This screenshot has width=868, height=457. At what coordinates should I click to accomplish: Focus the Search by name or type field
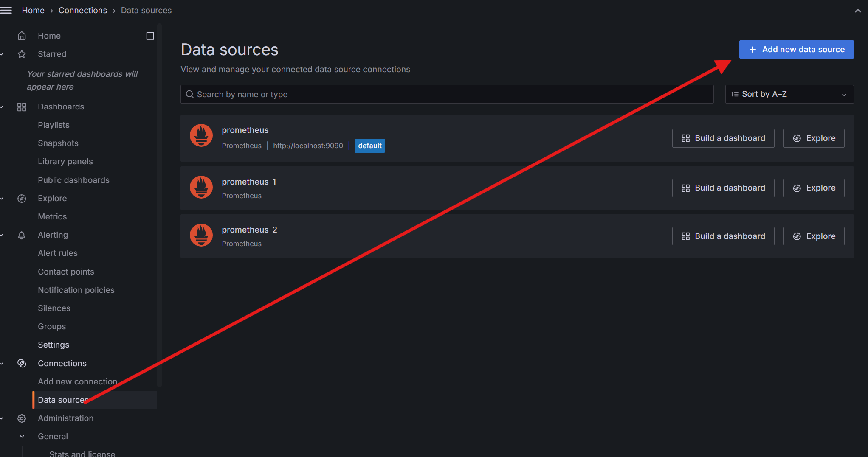(x=447, y=94)
